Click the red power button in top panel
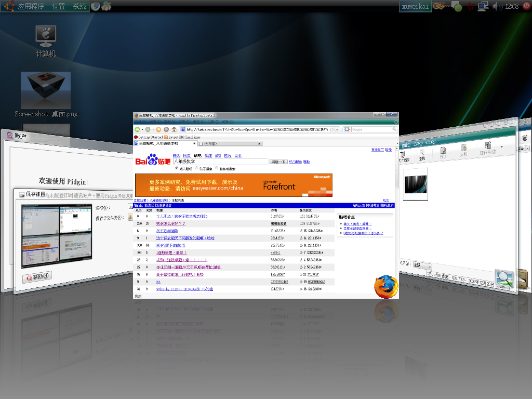532x399 pixels. (526, 6)
